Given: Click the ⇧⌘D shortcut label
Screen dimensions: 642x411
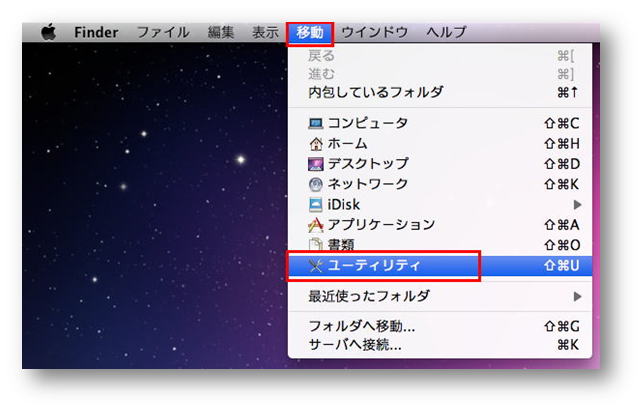Looking at the screenshot, I should point(562,164).
